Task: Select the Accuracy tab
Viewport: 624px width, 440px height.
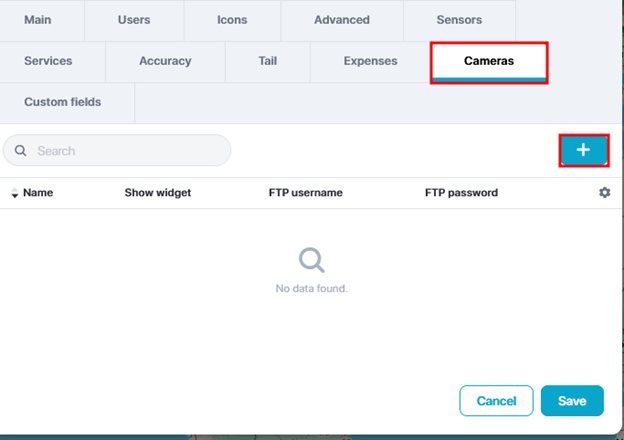Action: click(x=165, y=61)
